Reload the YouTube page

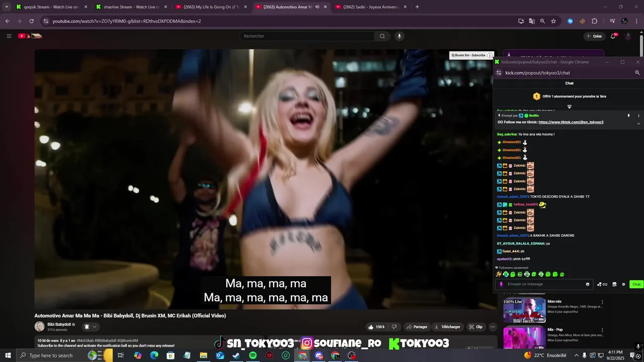point(31,21)
